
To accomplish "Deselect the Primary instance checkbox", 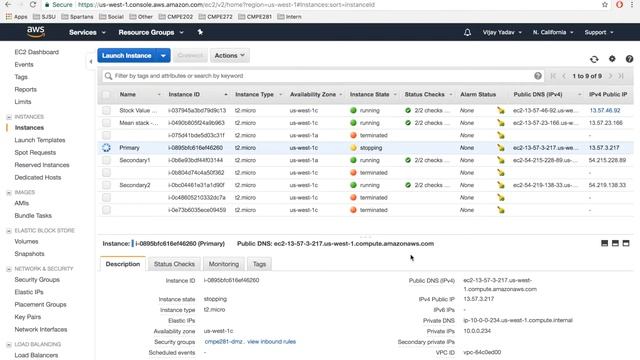I will (106, 148).
